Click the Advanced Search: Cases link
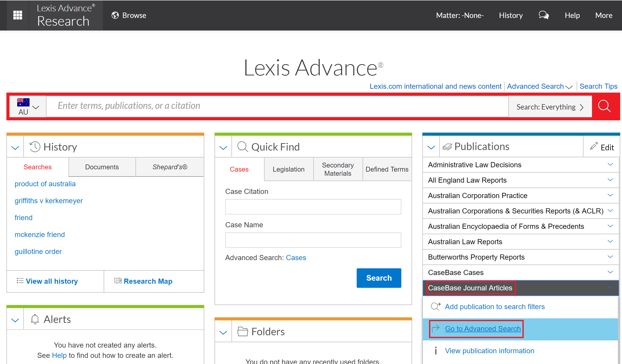The height and width of the screenshot is (364, 622). [x=296, y=258]
